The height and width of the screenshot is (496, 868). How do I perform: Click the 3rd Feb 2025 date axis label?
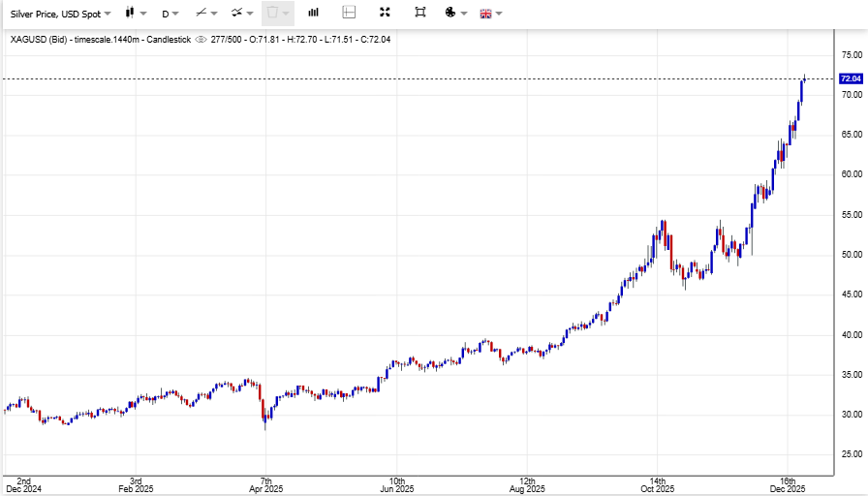(136, 485)
